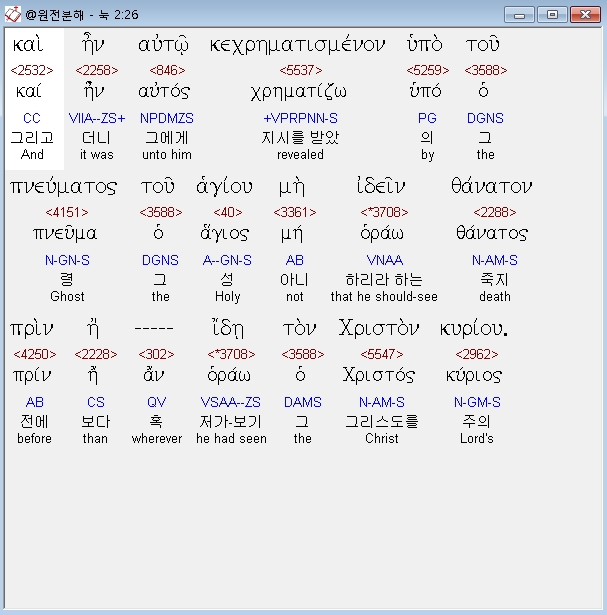Viewport: 607px width, 615px height.
Task: Click the lemma ἄν
Action: [154, 375]
